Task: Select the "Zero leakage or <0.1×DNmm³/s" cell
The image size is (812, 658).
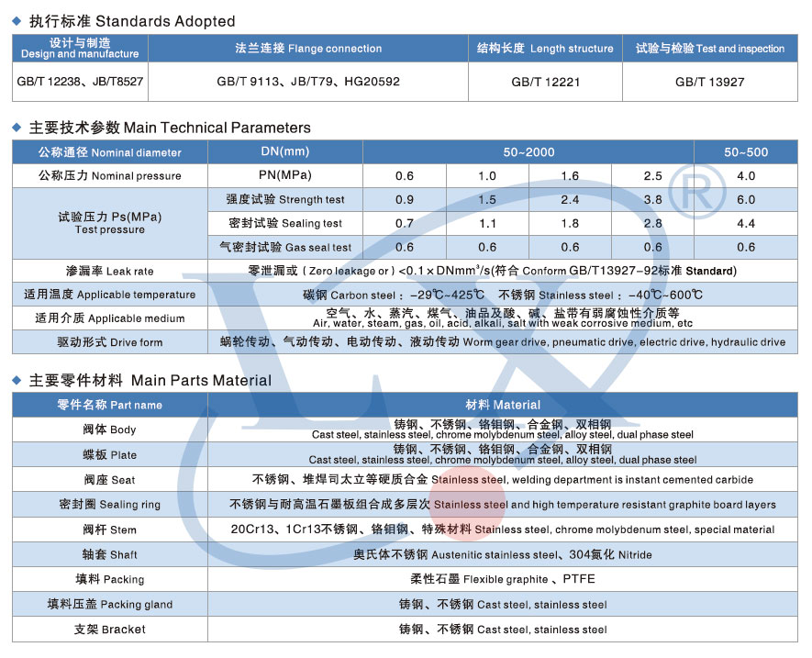Action: 503,271
